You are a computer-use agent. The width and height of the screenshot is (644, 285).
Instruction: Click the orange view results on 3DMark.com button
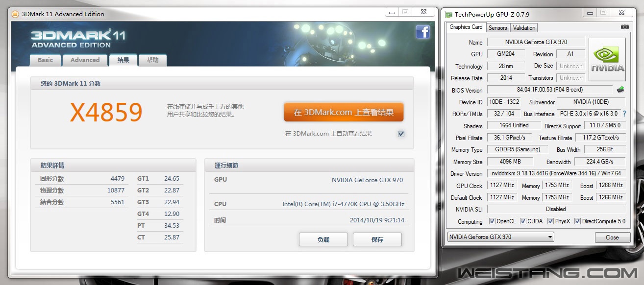(x=344, y=112)
